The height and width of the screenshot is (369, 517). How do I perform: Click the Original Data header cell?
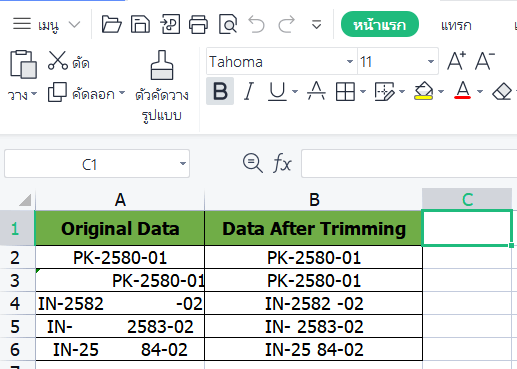120,229
